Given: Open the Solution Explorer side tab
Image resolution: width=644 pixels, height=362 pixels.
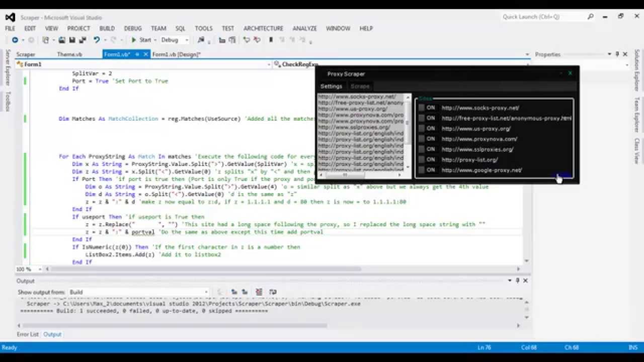Looking at the screenshot, I should click(x=637, y=69).
